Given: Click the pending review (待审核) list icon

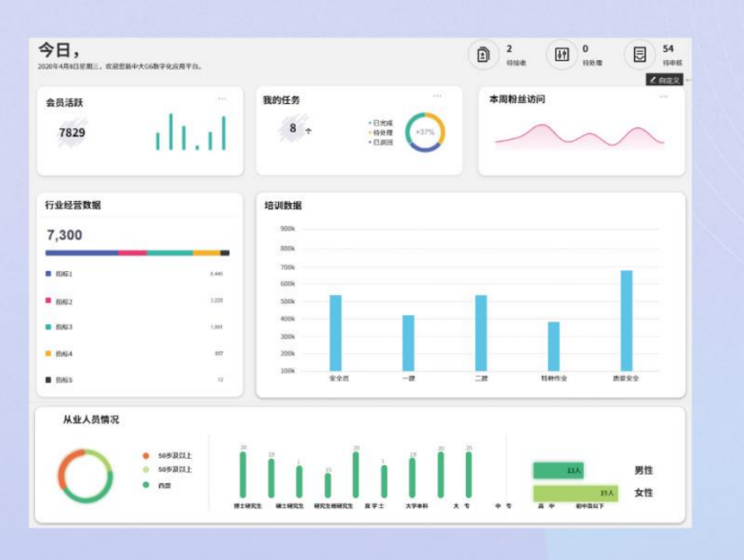Looking at the screenshot, I should [639, 55].
